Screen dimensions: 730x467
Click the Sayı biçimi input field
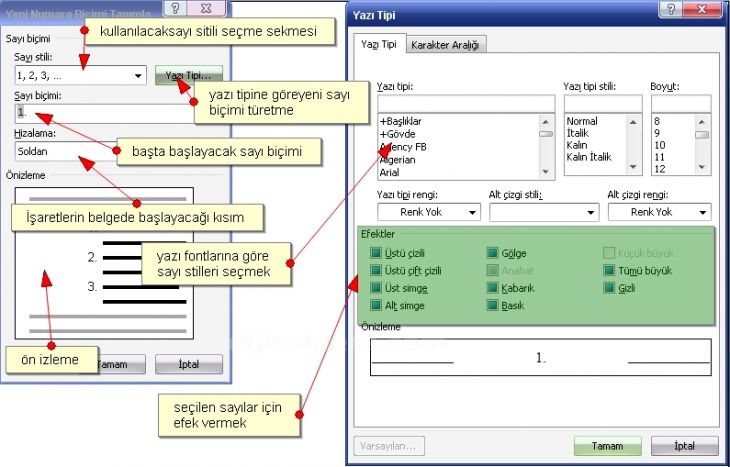[100, 113]
